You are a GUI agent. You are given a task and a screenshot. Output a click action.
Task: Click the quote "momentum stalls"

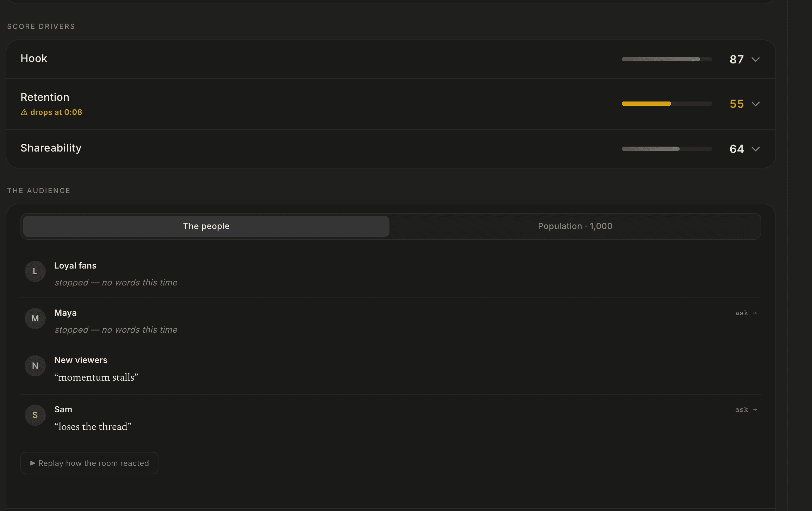(x=96, y=377)
